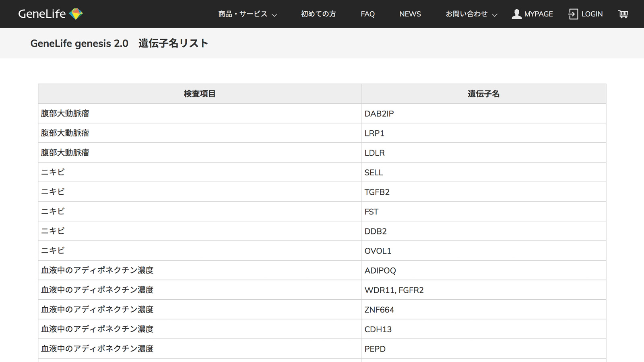Go to MYPAGE text link

pos(539,14)
